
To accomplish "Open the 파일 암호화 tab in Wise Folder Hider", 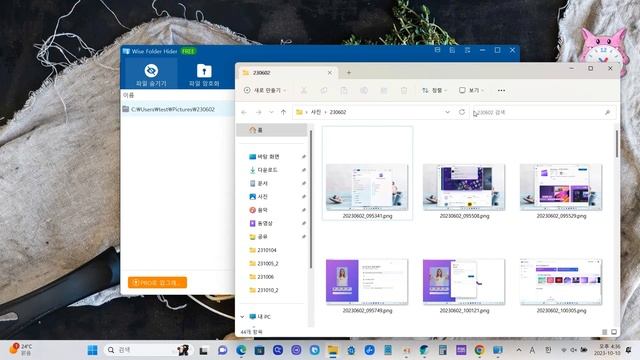I will click(204, 75).
